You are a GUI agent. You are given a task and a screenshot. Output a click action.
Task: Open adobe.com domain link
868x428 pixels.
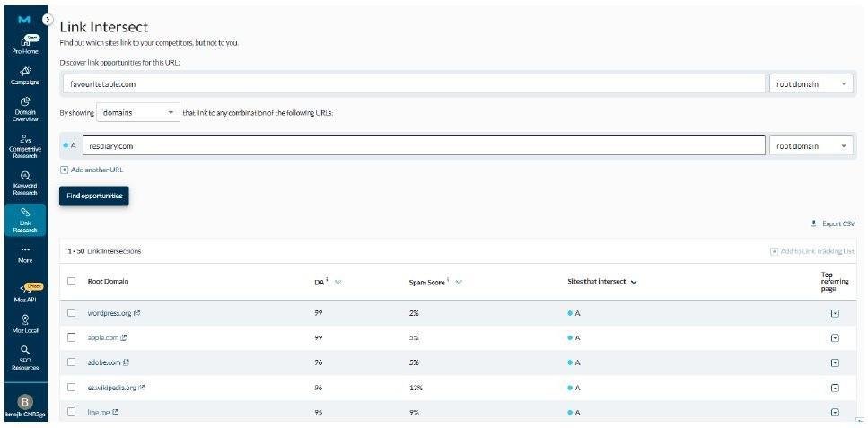pyautogui.click(x=104, y=362)
